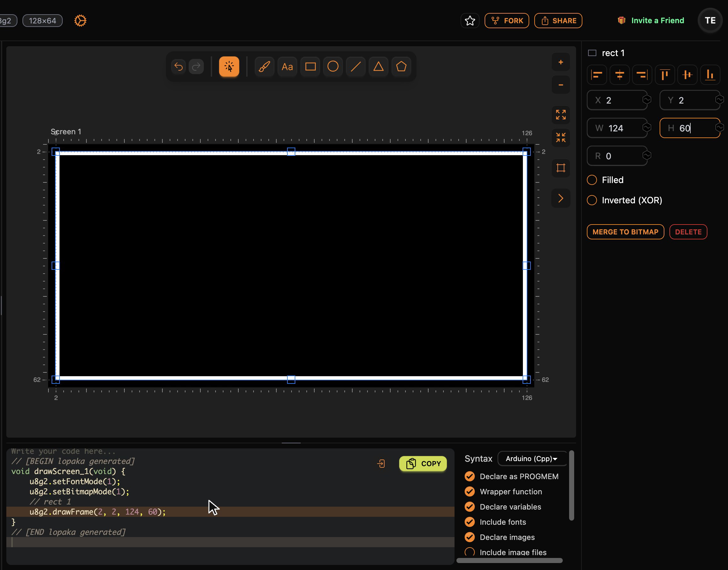
Task: Activate the select cursor tool
Action: pyautogui.click(x=229, y=67)
